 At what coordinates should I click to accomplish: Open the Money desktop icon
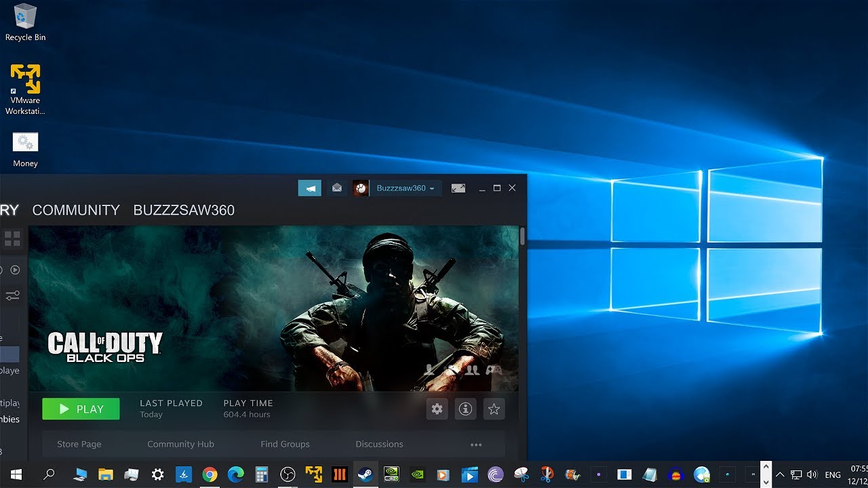pos(25,150)
